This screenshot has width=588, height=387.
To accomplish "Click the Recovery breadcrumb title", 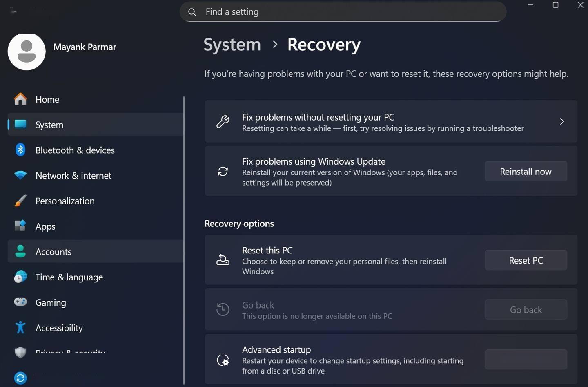I will 324,45.
